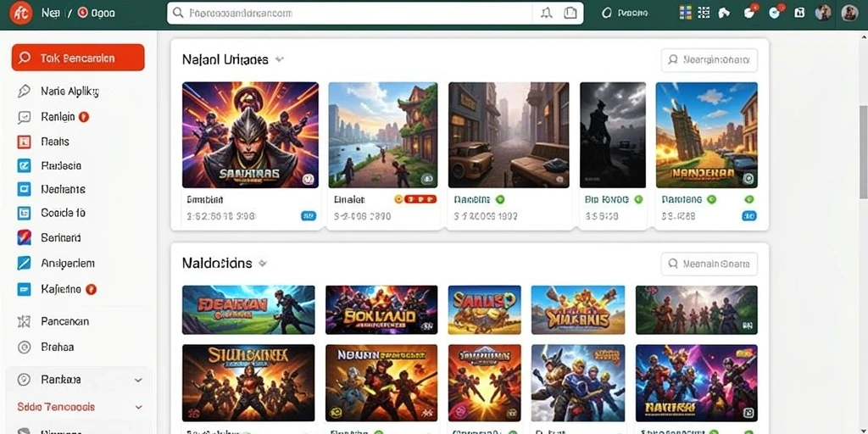The height and width of the screenshot is (434, 868).
Task: Click the Raidacia sidebar label
Action: (x=61, y=165)
